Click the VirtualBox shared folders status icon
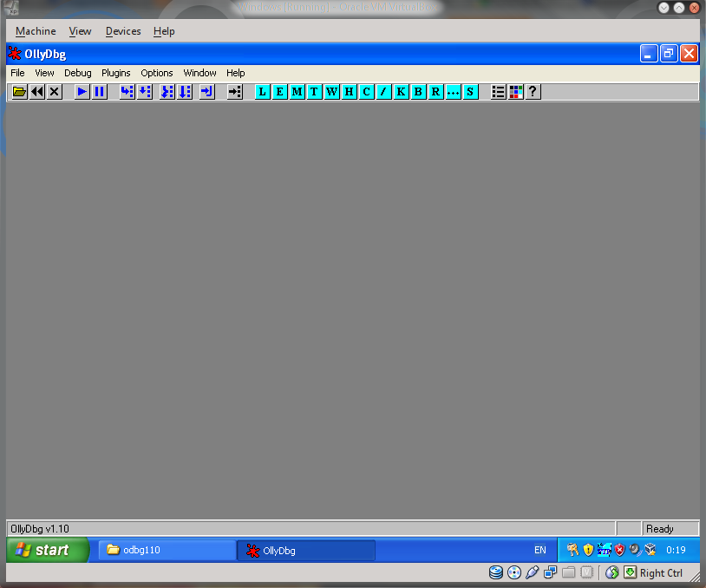Image resolution: width=706 pixels, height=588 pixels. click(x=569, y=572)
